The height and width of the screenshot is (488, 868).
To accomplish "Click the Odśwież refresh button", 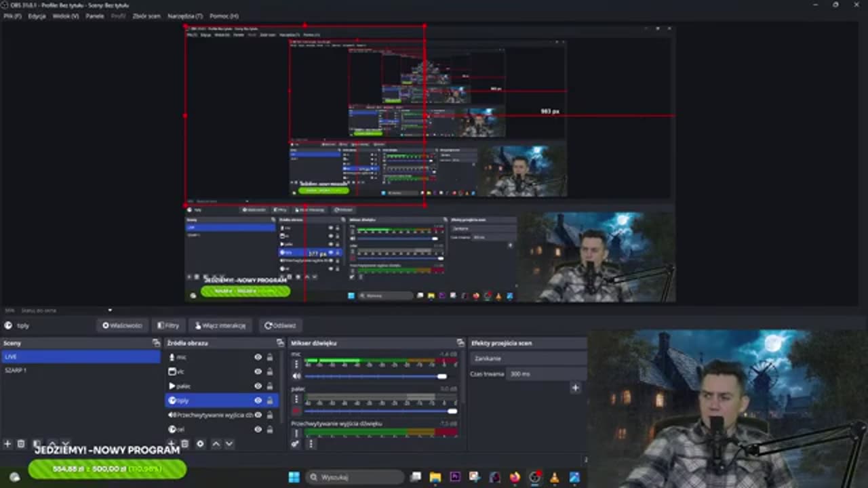I will tap(280, 325).
